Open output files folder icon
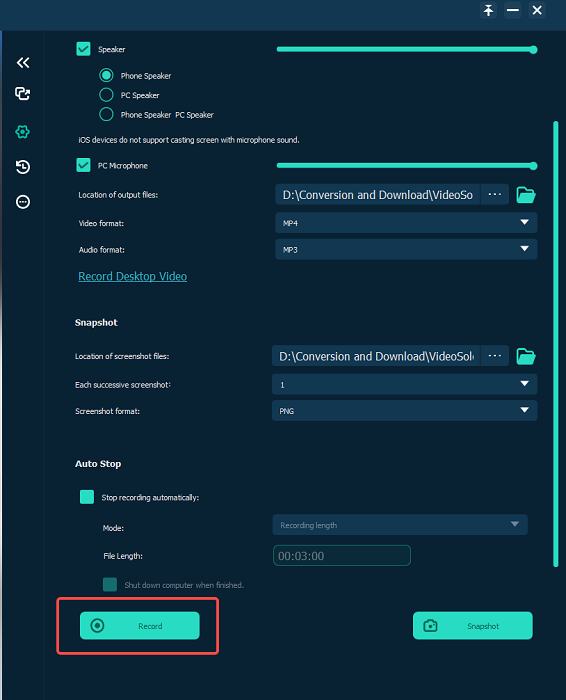 [x=526, y=195]
